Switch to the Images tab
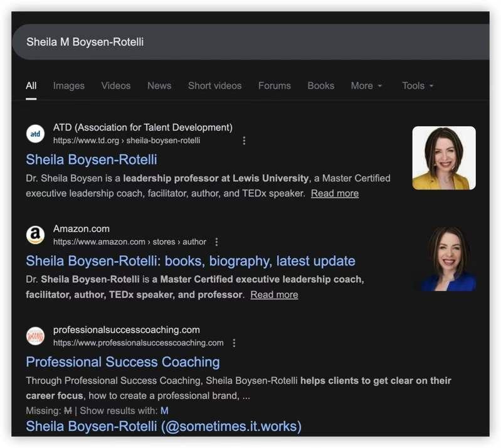 69,86
